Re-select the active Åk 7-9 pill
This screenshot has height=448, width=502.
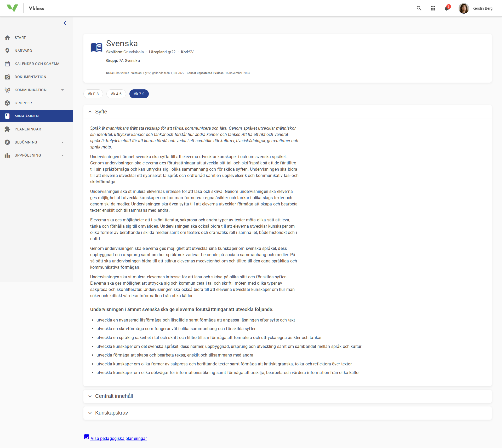tap(139, 94)
